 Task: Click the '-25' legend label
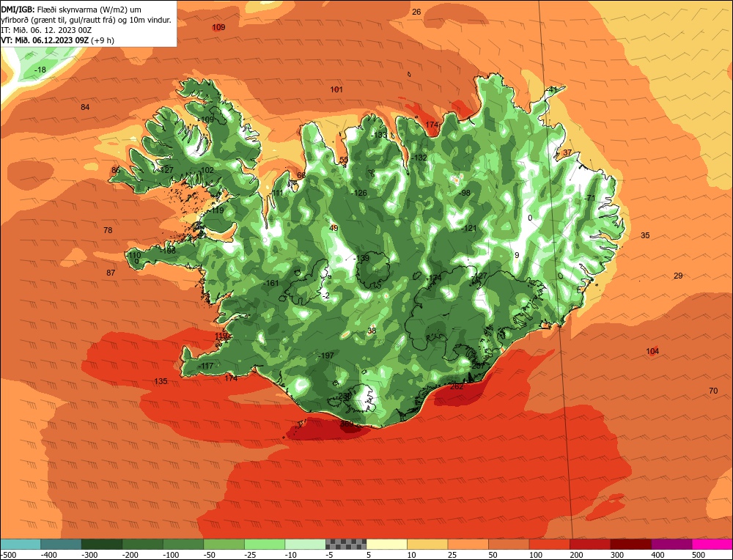251,555
